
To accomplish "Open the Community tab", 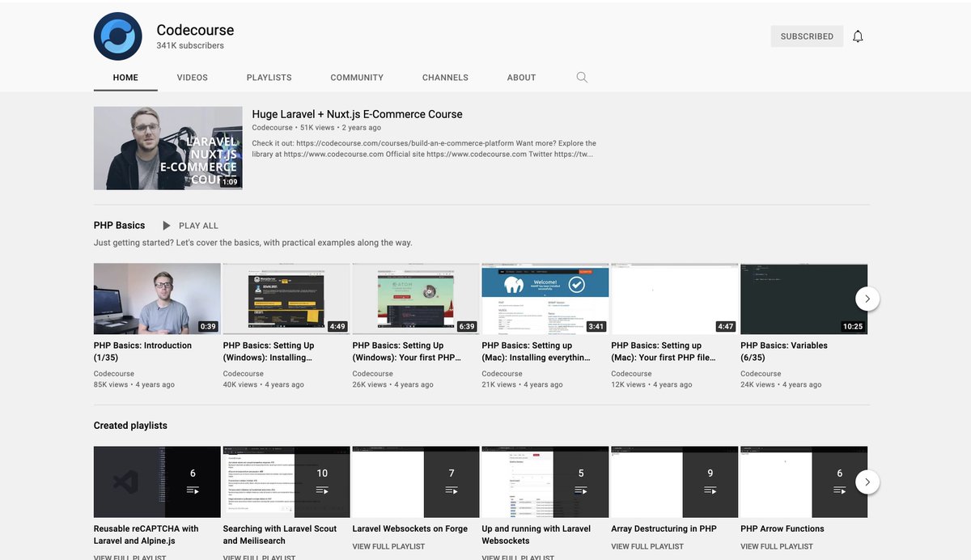I will (357, 78).
